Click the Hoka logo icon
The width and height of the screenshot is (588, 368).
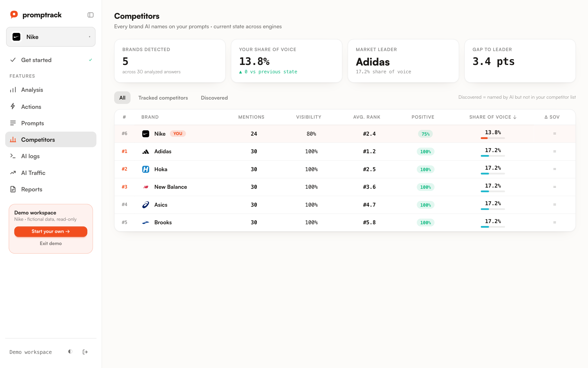[146, 169]
